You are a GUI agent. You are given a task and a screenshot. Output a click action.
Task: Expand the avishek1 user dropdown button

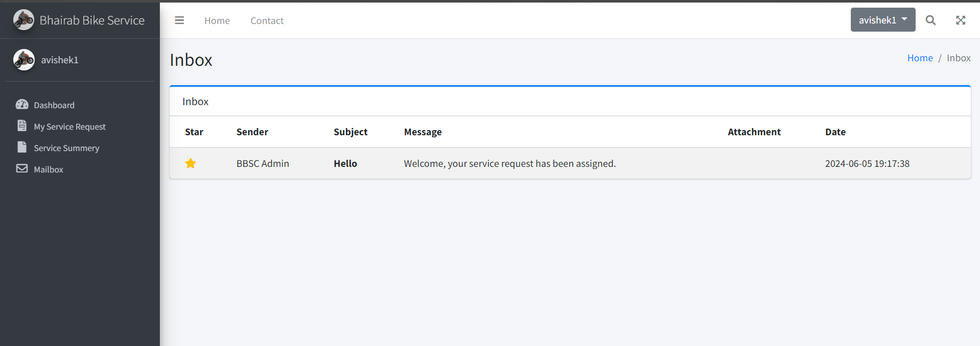883,20
